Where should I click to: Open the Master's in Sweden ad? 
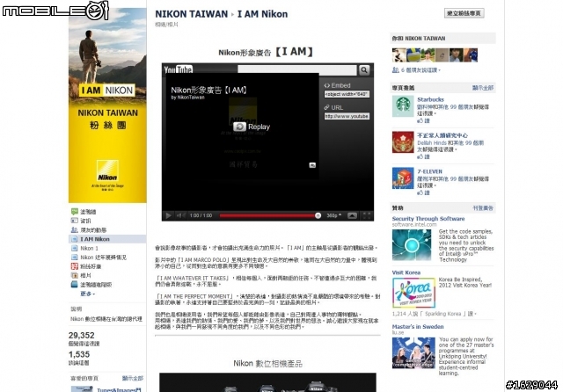click(418, 327)
